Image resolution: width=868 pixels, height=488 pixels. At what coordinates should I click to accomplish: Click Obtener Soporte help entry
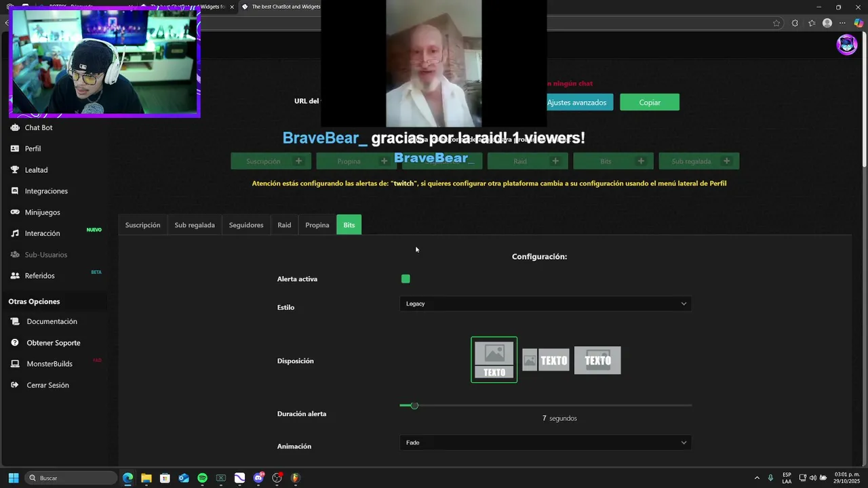coord(53,343)
